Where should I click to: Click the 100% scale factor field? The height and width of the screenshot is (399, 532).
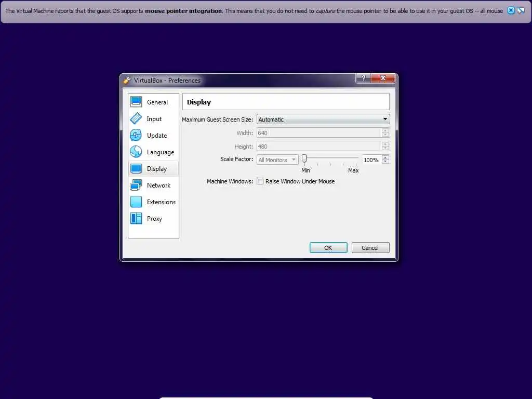pyautogui.click(x=372, y=160)
